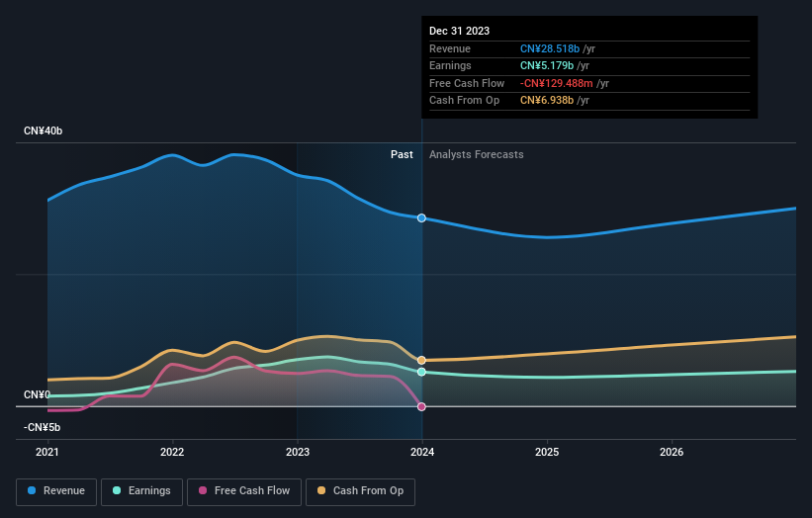Click the Free Cash Flow row label in tooltip
The image size is (812, 518).
click(x=467, y=83)
